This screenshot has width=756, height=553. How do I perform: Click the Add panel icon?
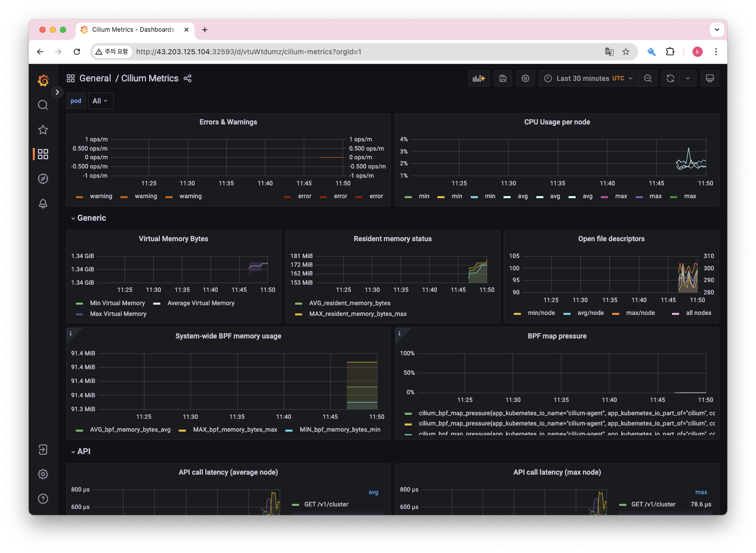click(x=479, y=78)
